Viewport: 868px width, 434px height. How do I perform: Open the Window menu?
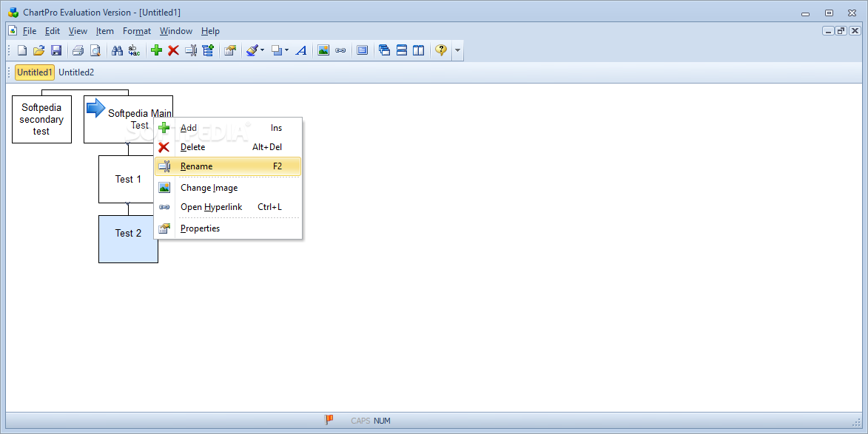tap(176, 31)
